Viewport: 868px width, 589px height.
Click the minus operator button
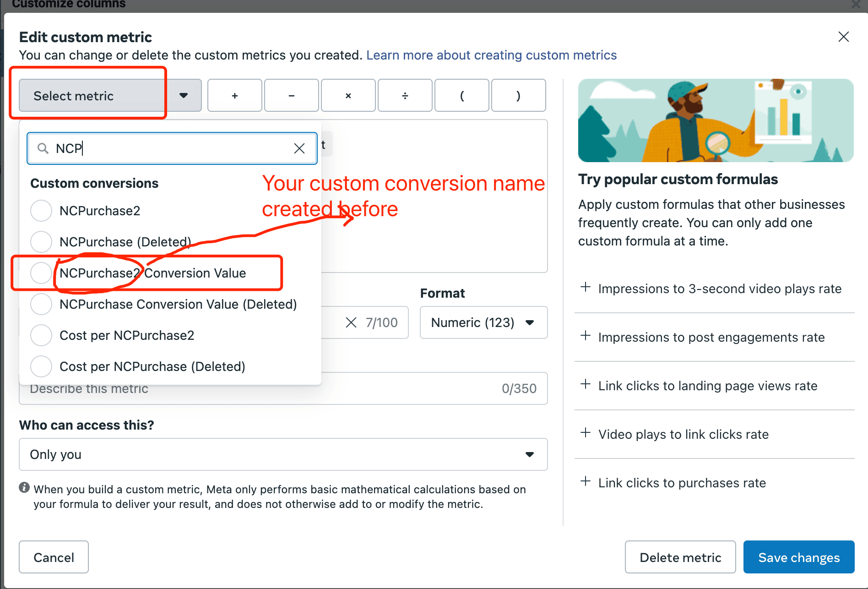(291, 96)
